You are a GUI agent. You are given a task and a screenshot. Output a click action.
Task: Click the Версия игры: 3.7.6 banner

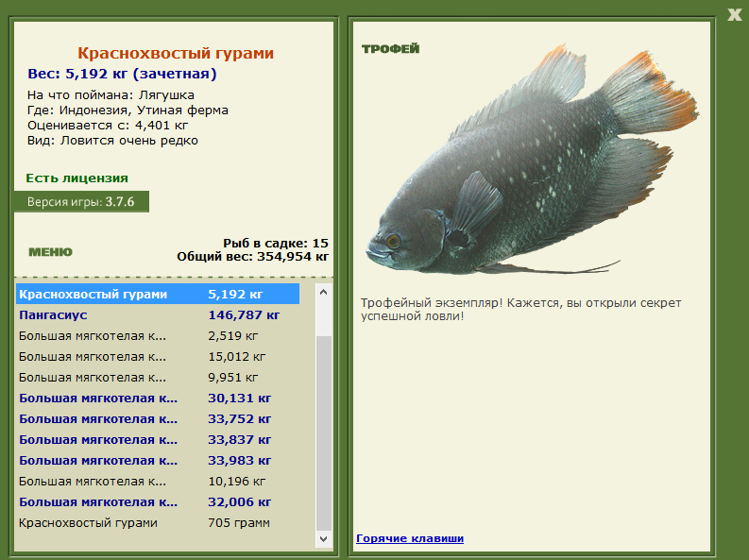[81, 202]
